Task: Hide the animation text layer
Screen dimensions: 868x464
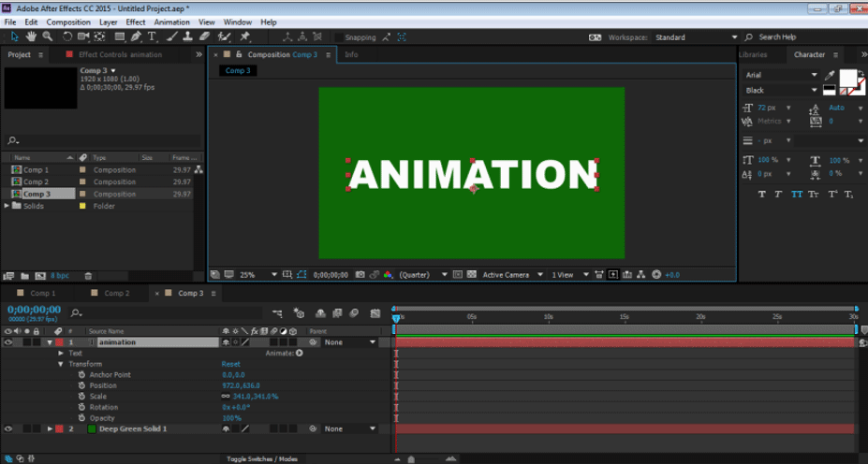Action: click(7, 342)
